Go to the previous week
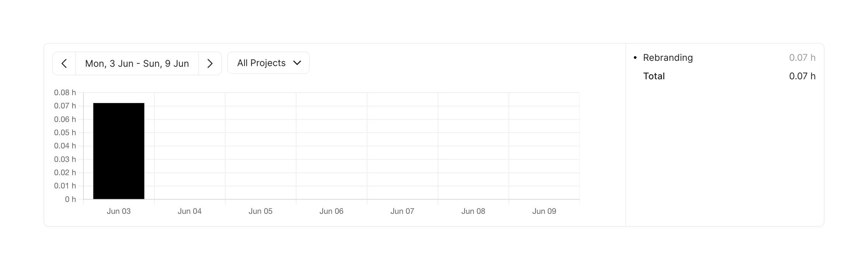Image resolution: width=868 pixels, height=271 pixels. (64, 63)
